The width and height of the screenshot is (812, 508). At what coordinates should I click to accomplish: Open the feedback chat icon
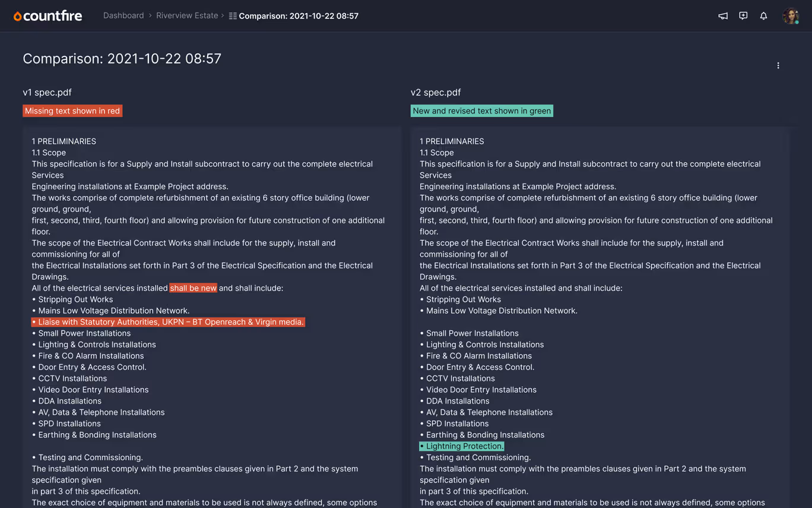(x=743, y=16)
